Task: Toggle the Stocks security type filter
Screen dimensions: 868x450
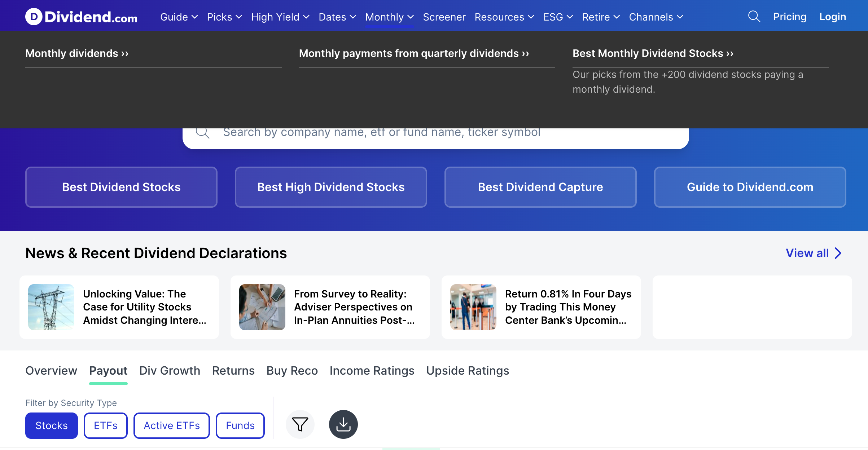Action: tap(51, 425)
